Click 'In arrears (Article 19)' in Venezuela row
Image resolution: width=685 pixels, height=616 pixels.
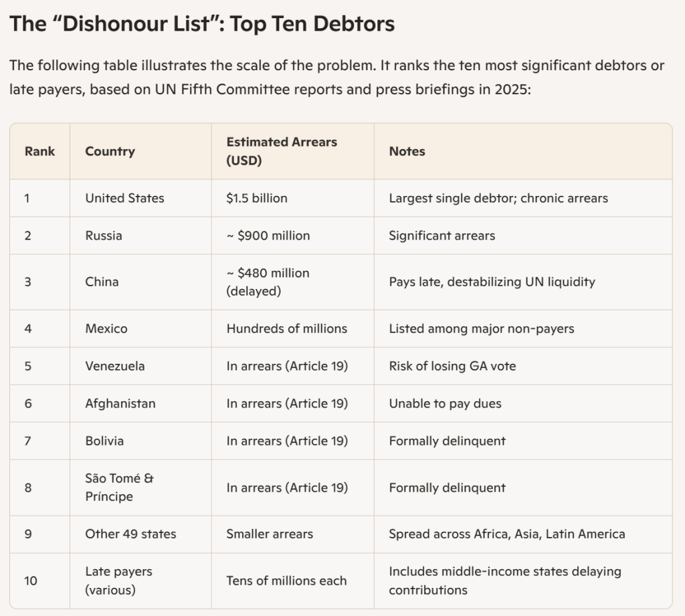coord(287,366)
